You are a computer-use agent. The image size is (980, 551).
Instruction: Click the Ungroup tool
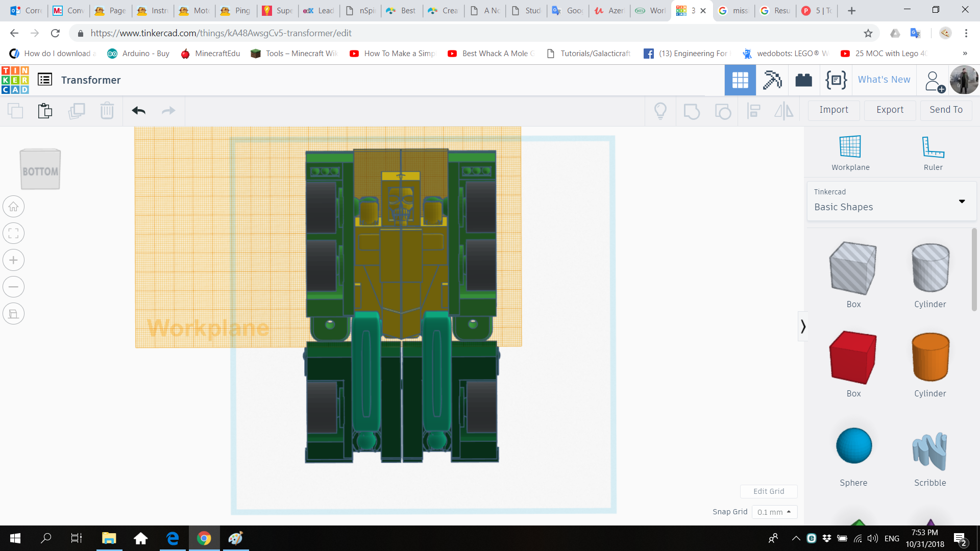[x=723, y=111]
